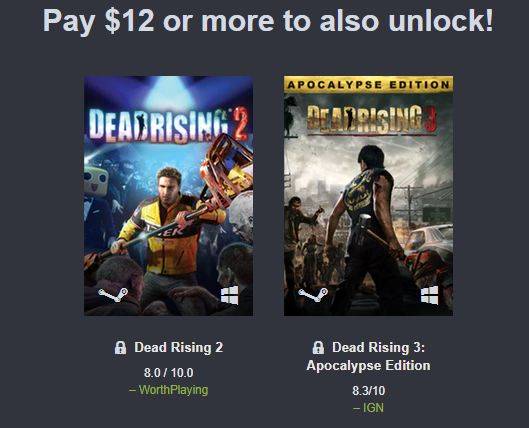Click the 8.0 / 10.0 score text
529x428 pixels.
coord(168,373)
